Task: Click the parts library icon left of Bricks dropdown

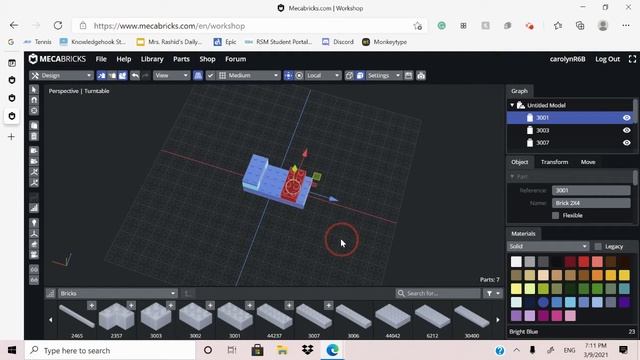Action: click(51, 293)
